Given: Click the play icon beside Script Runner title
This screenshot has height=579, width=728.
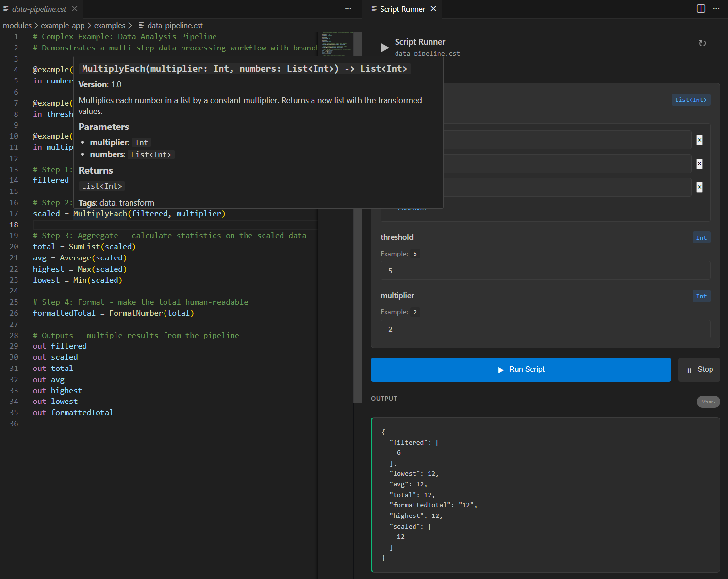Looking at the screenshot, I should tap(384, 48).
